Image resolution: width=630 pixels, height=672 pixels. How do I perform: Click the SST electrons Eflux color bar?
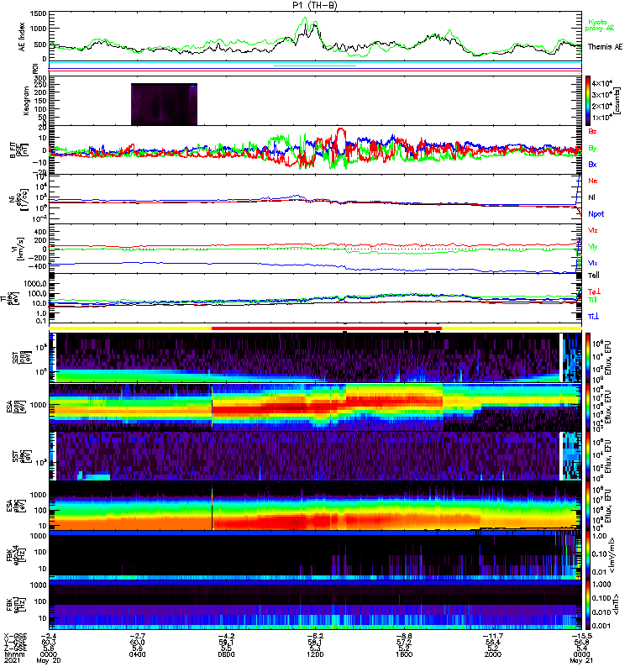click(x=588, y=456)
